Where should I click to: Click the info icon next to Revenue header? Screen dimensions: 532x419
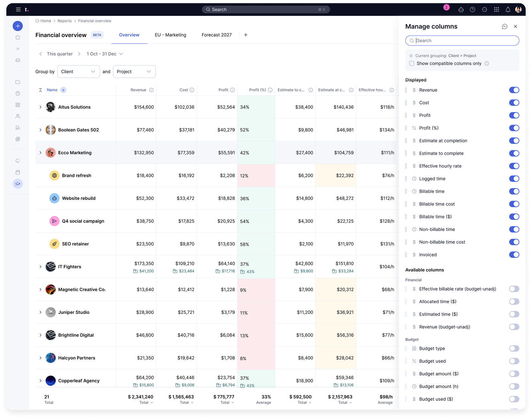point(151,90)
